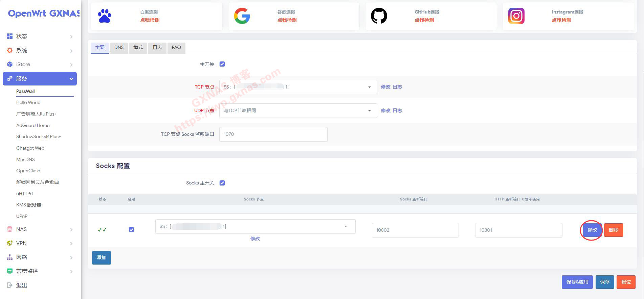The height and width of the screenshot is (299, 644).
Task: Click the GitHub octocat icon
Action: coord(379,16)
